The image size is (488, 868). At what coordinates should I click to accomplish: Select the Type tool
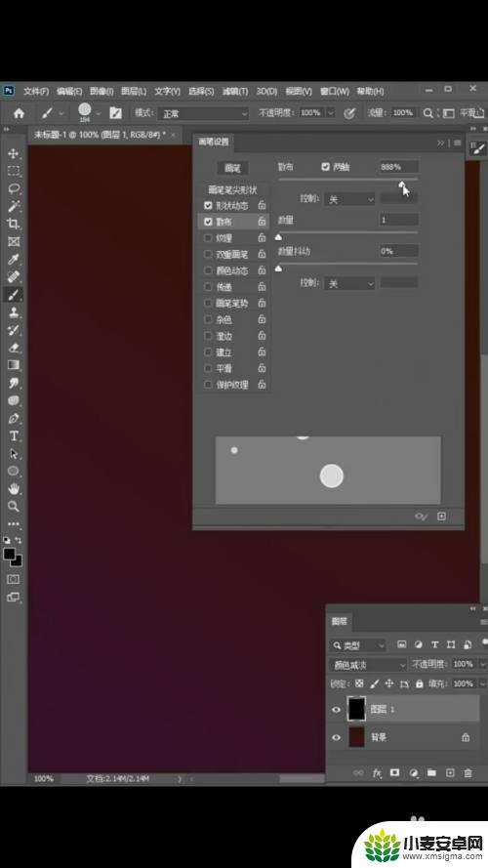(x=14, y=436)
